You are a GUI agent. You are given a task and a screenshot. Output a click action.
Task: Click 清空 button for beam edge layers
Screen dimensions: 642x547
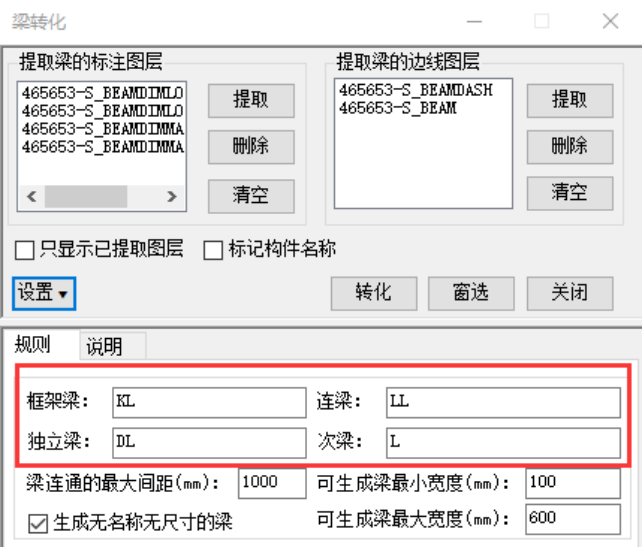[569, 192]
